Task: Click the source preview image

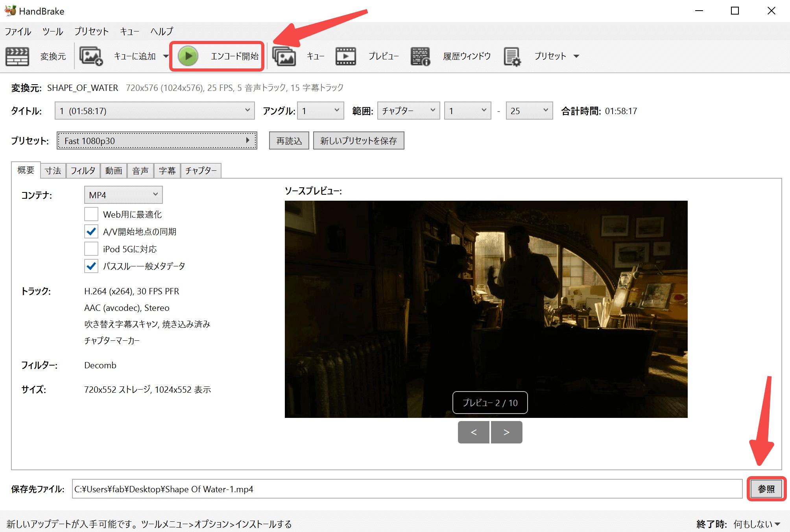Action: [x=486, y=309]
